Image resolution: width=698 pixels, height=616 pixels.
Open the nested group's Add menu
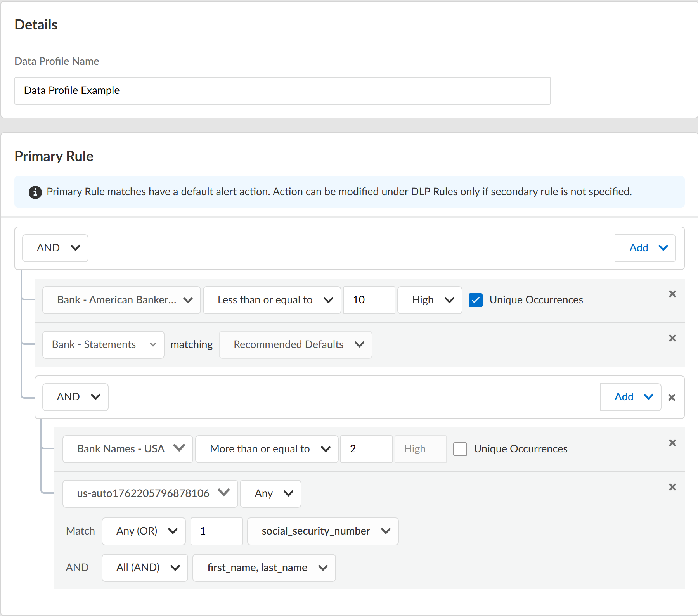pos(630,397)
